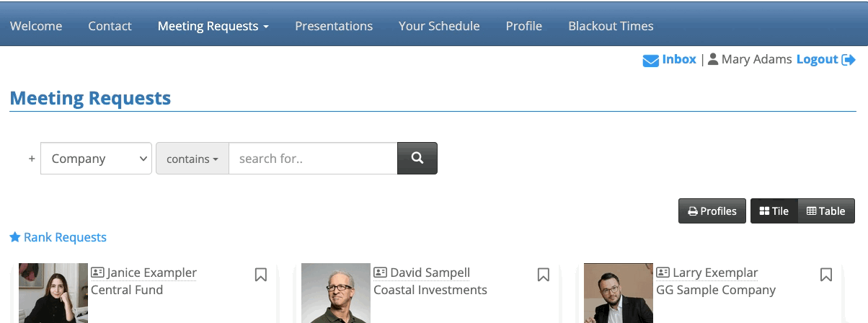Click the magnifying glass search button

(x=417, y=158)
